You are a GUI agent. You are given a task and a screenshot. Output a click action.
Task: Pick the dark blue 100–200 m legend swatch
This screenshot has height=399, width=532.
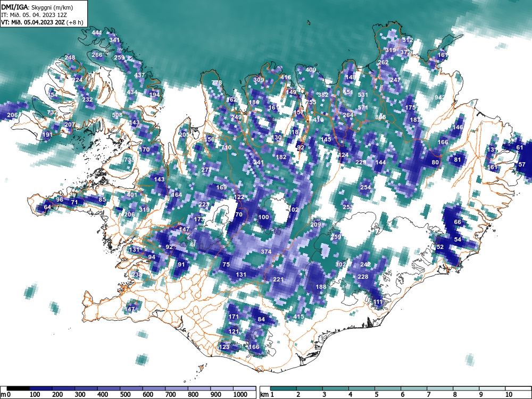coord(41,388)
